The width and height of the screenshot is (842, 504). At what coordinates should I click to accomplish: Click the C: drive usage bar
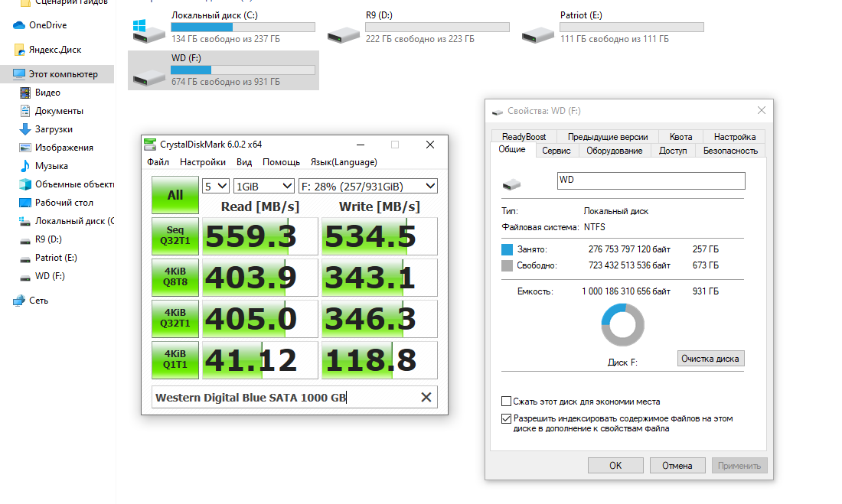(243, 27)
